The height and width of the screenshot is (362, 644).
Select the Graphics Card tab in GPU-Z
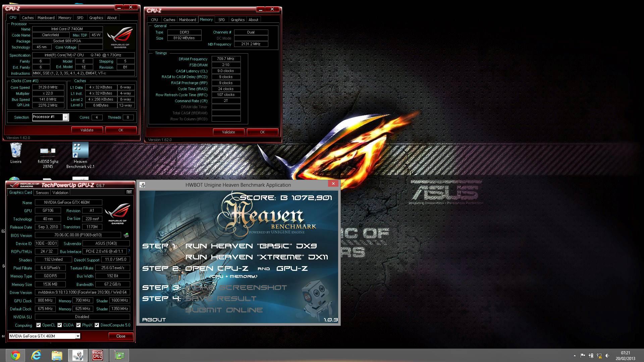pyautogui.click(x=20, y=192)
